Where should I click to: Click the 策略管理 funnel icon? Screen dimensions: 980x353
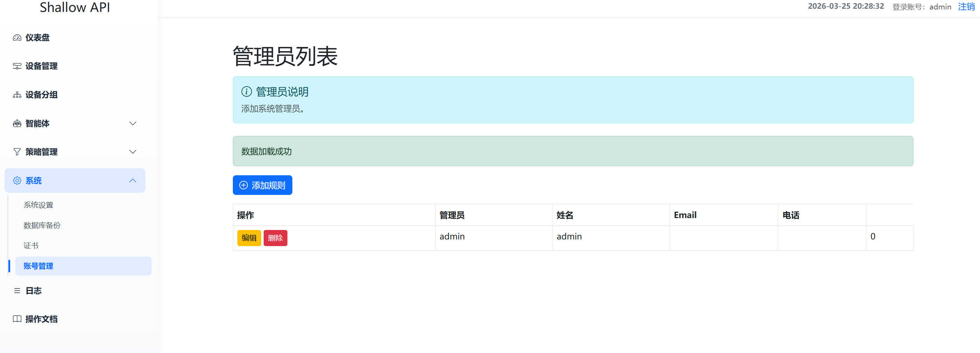click(x=17, y=152)
